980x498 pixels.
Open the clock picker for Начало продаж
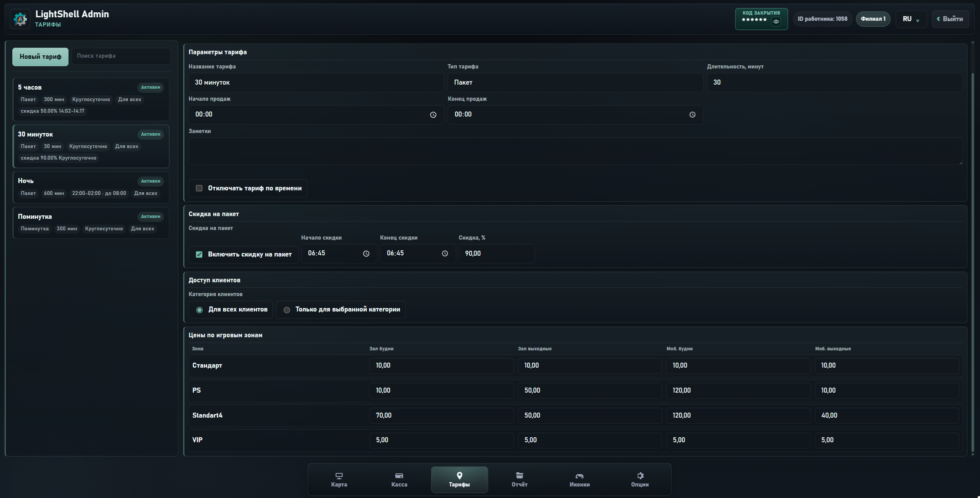[x=433, y=115]
